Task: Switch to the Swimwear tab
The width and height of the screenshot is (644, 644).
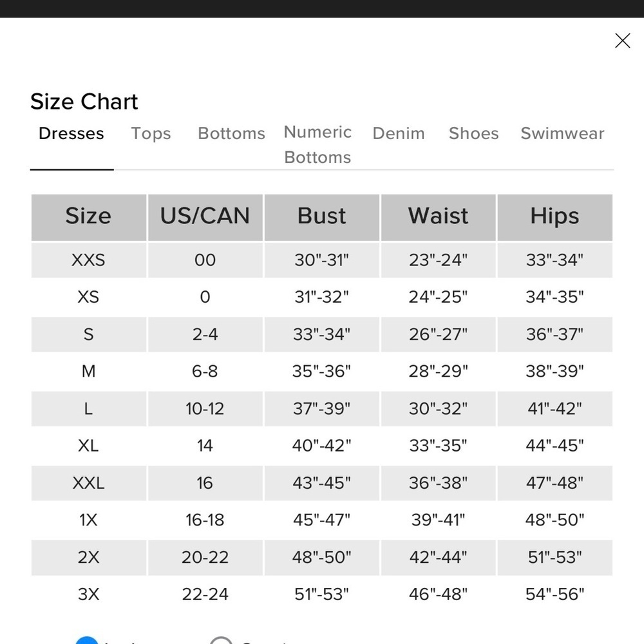Action: [x=562, y=133]
